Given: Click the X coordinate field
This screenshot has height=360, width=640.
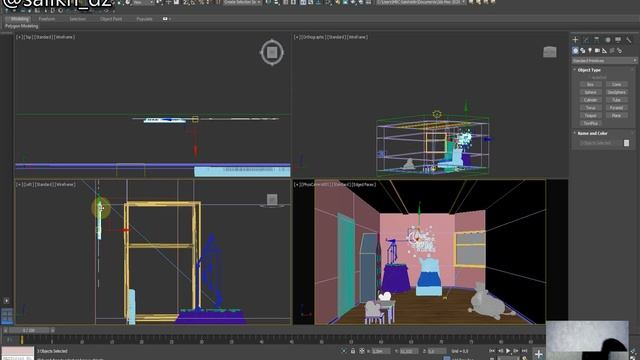Looking at the screenshot, I should click(381, 351).
